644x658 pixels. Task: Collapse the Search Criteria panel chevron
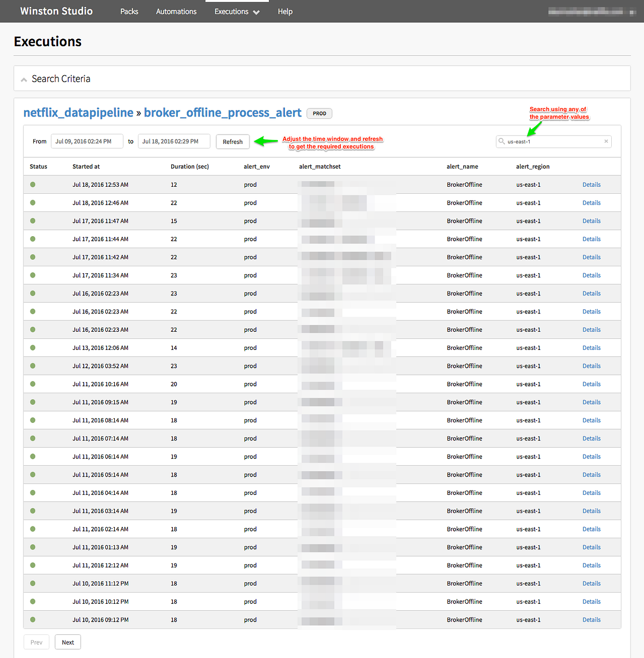coord(24,79)
